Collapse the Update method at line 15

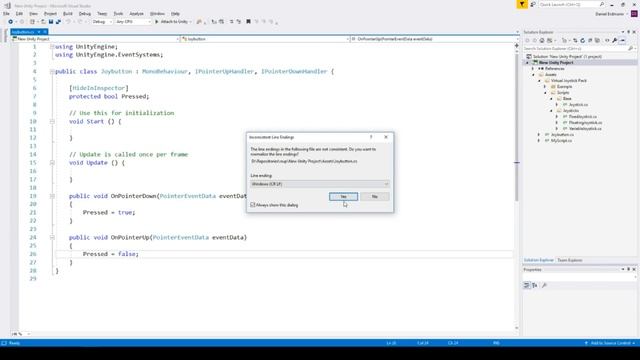click(x=52, y=162)
